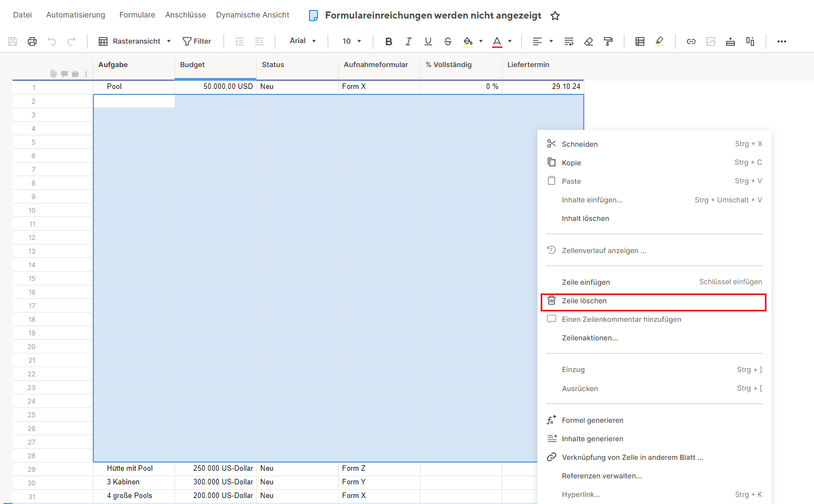This screenshot has width=814, height=504.
Task: Click the sheet icon beside the title
Action: pyautogui.click(x=313, y=16)
